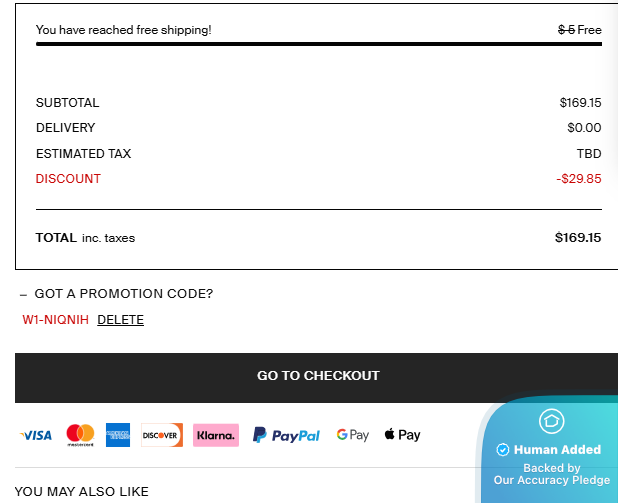Click the You May Also Like heading
The height and width of the screenshot is (503, 618).
click(81, 491)
